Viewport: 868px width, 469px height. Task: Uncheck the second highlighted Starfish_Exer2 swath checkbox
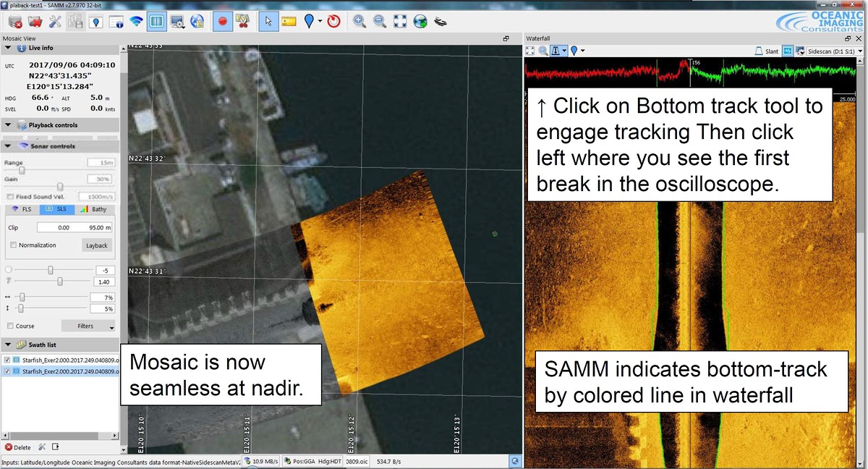coord(7,371)
